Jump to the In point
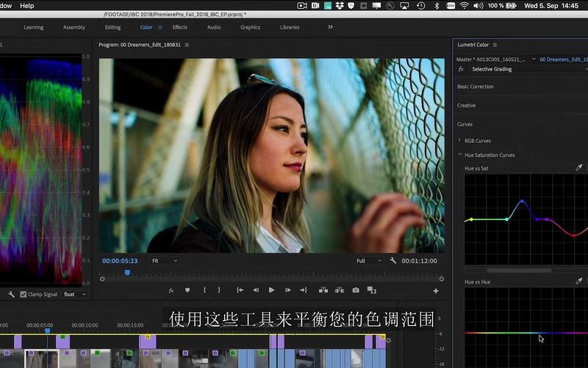This screenshot has height=368, width=588. pyautogui.click(x=240, y=290)
